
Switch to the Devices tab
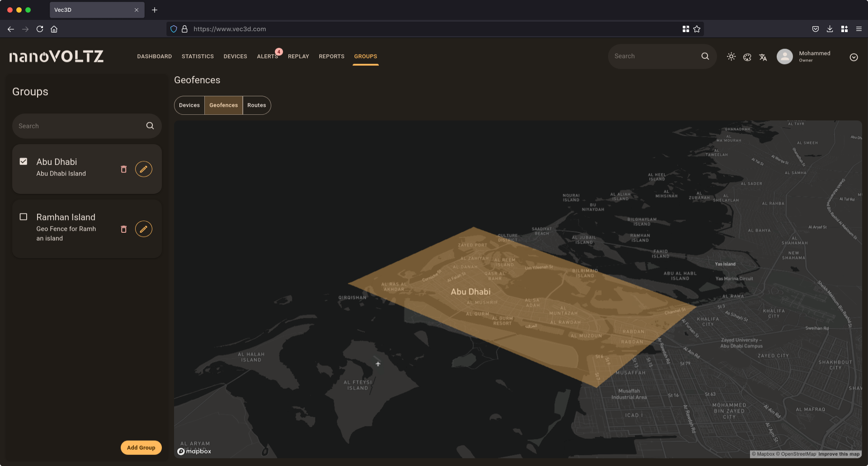pyautogui.click(x=189, y=105)
